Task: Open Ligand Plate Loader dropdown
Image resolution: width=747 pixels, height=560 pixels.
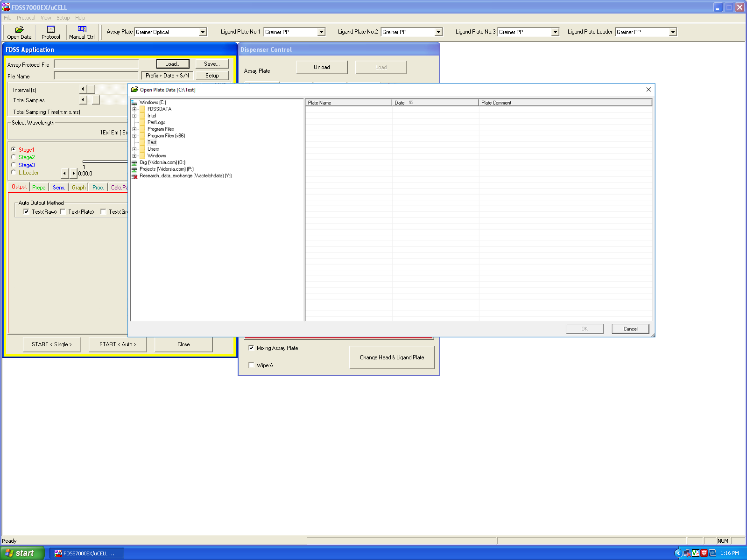Action: point(672,32)
